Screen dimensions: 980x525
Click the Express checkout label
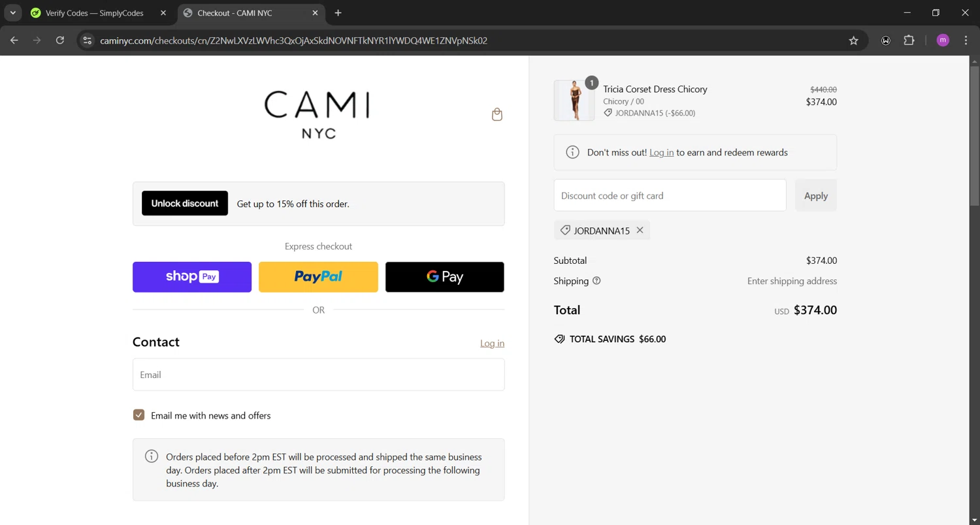tap(318, 246)
